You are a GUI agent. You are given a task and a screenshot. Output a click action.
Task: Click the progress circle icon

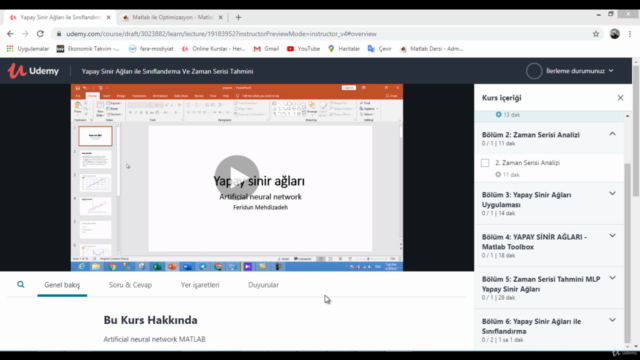point(534,71)
